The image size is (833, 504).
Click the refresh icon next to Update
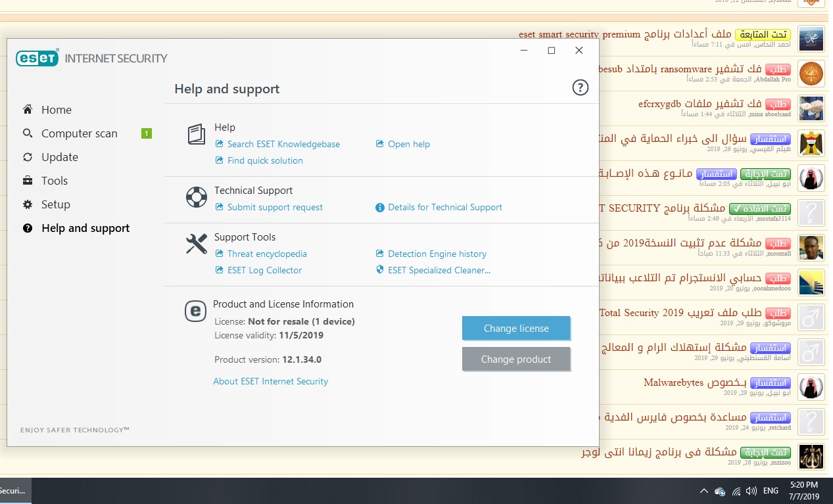pos(28,157)
